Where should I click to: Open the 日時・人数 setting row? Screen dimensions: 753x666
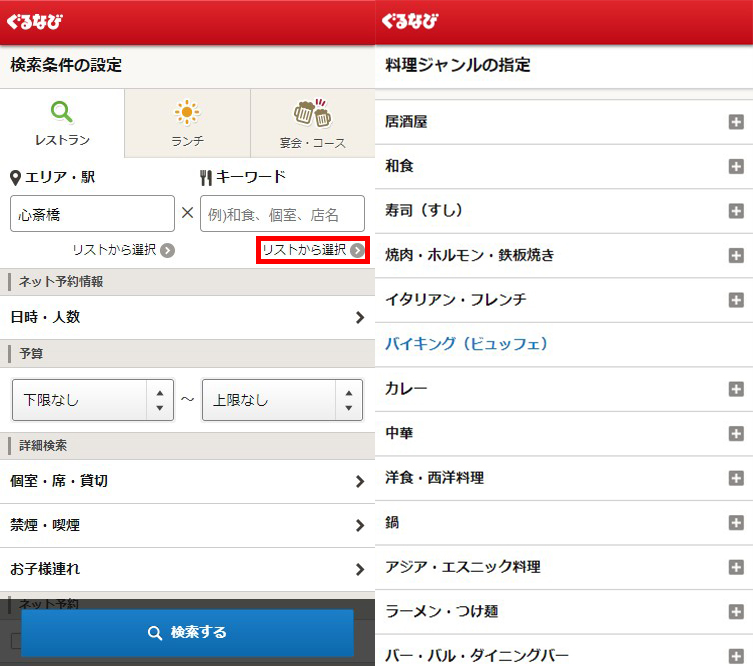click(187, 317)
